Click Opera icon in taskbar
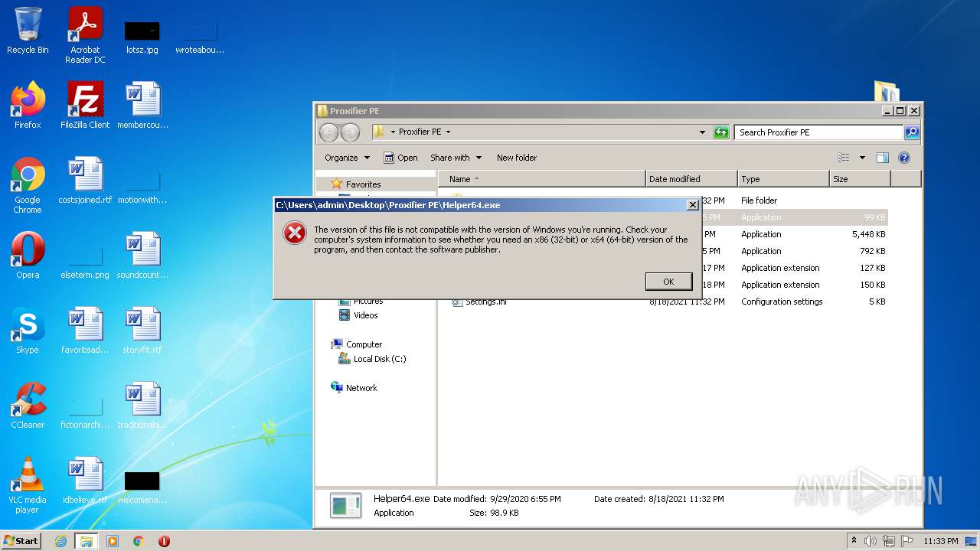The width and height of the screenshot is (980, 551). pyautogui.click(x=164, y=541)
